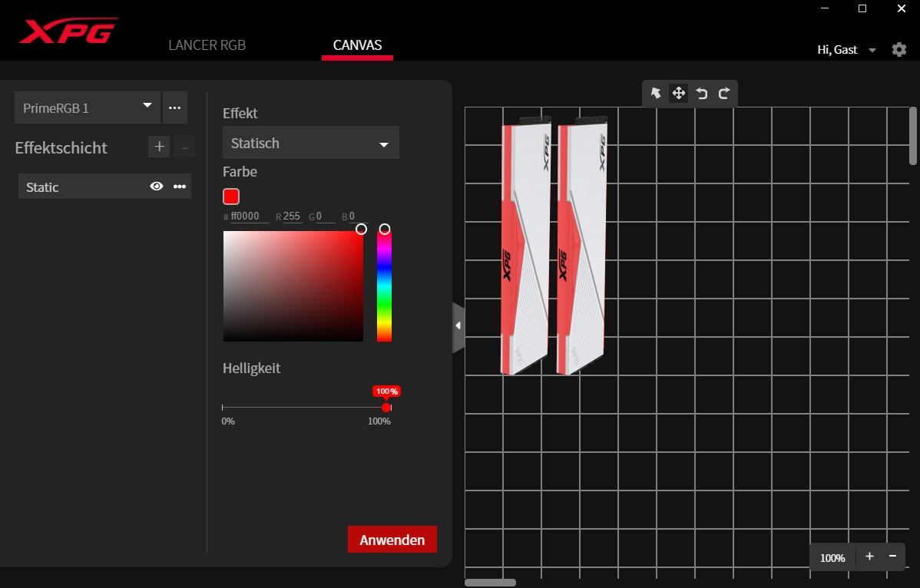
Task: Expand the PrimeRGB 1 profile dropdown
Action: tap(88, 108)
